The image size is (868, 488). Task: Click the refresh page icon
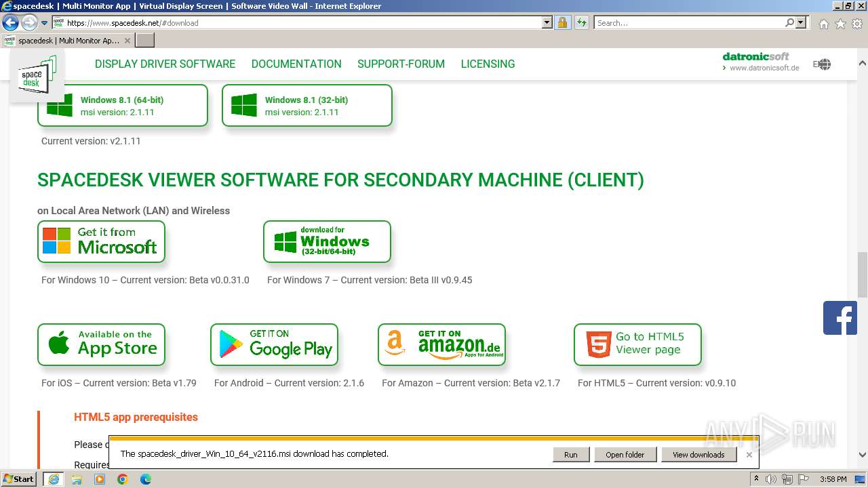(x=581, y=22)
